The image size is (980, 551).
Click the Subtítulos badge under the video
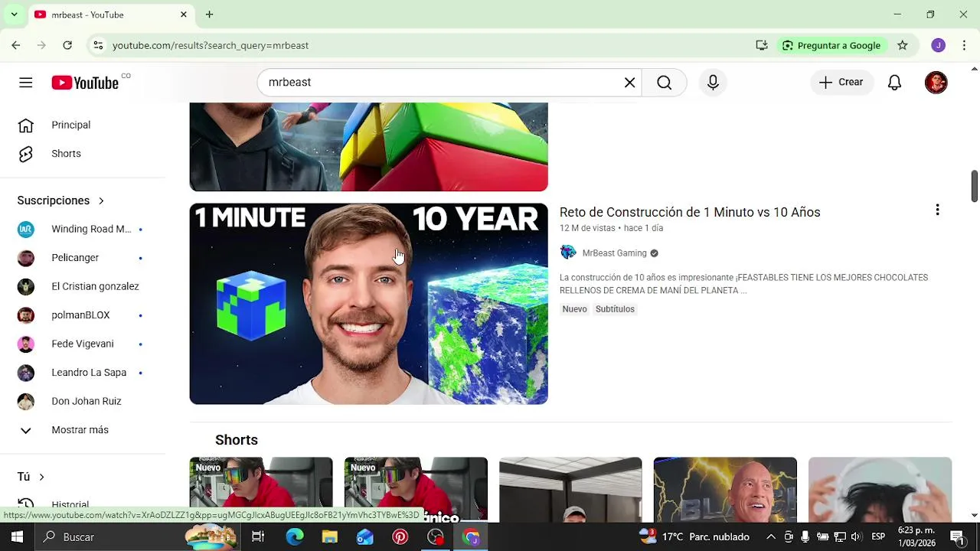[x=615, y=309]
